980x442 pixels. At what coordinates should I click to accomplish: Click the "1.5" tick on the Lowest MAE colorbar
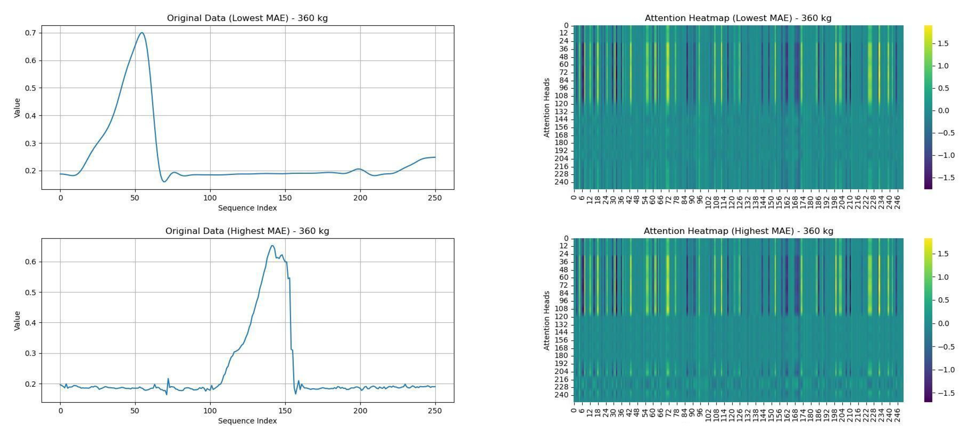click(x=943, y=44)
